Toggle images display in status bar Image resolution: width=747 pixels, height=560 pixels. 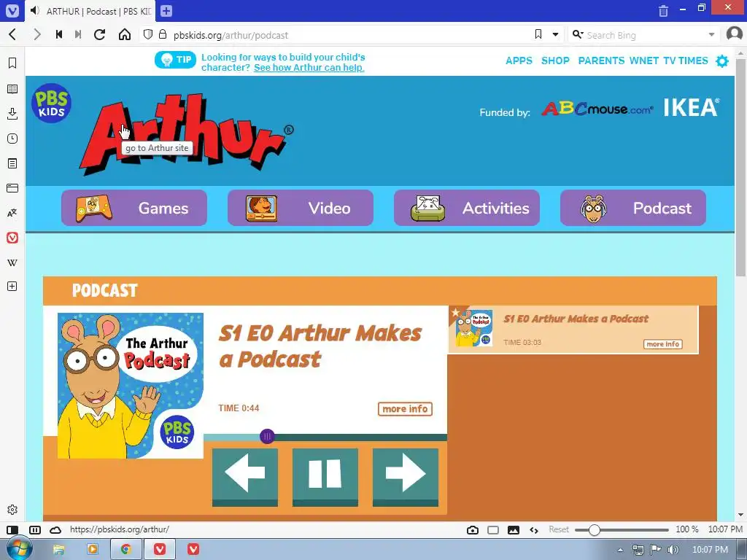coord(514,529)
